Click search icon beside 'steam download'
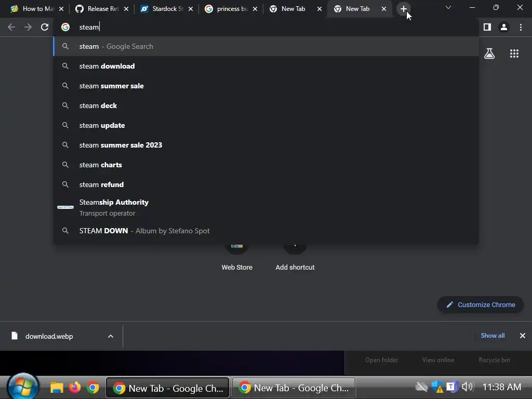Image resolution: width=532 pixels, height=399 pixels. [x=65, y=66]
